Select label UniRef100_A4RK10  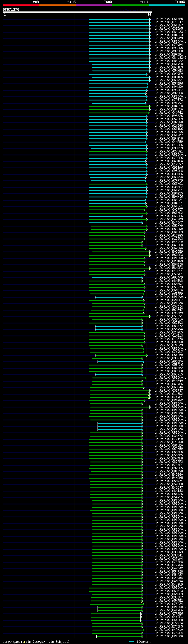tap(169, 630)
